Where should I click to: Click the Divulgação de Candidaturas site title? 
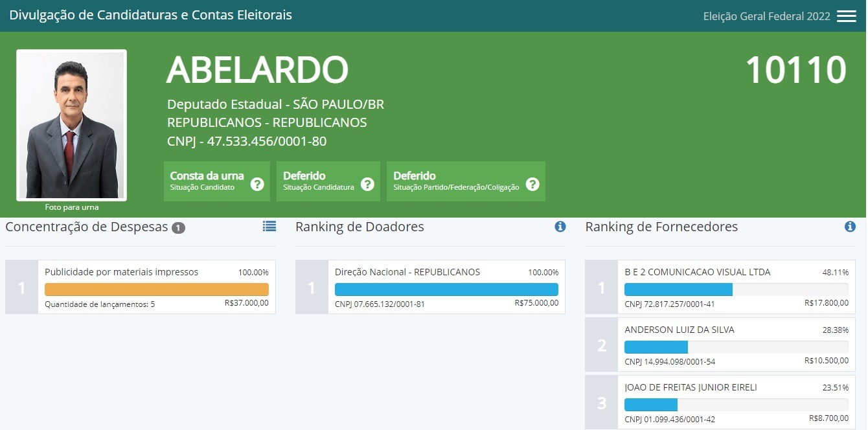150,15
